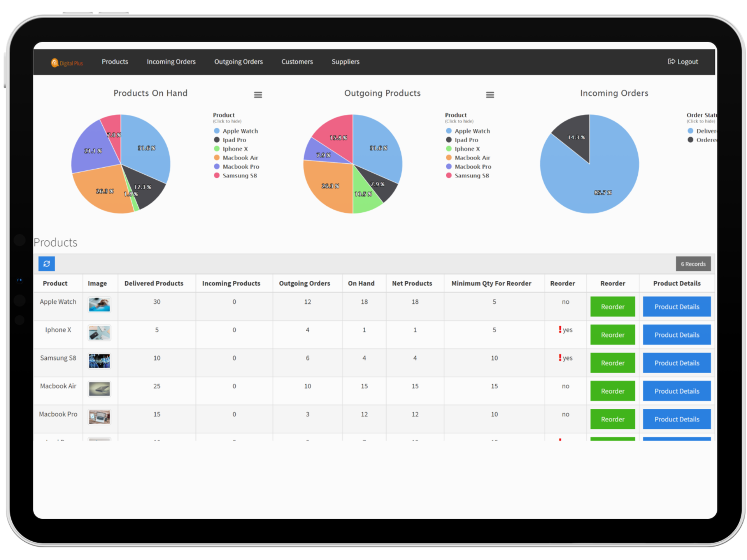Click the Digital Plus logo
The height and width of the screenshot is (560, 747).
[67, 62]
